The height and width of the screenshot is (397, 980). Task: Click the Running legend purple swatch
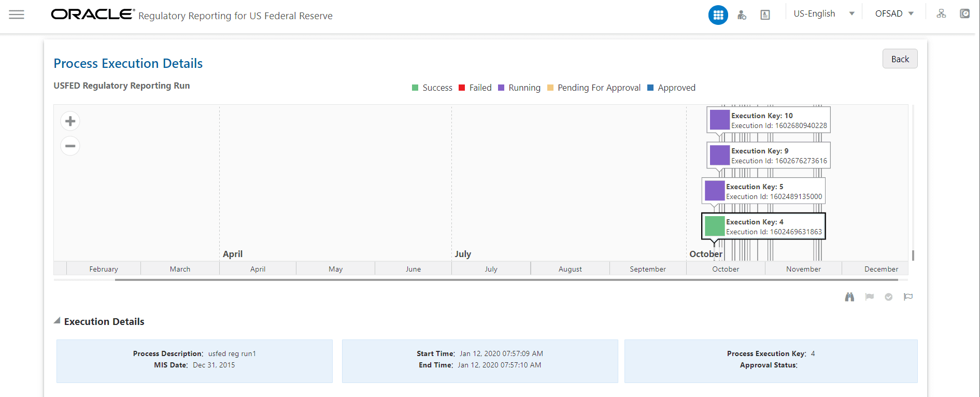tap(501, 88)
